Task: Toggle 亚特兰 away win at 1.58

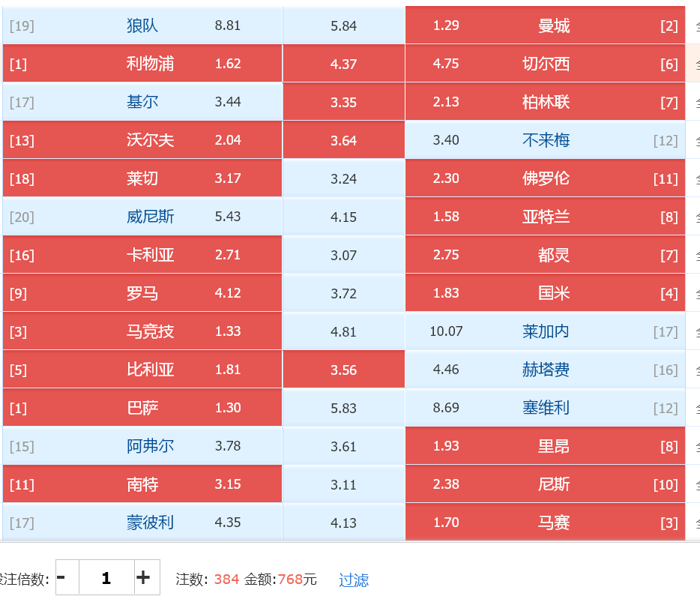Action: [545, 217]
